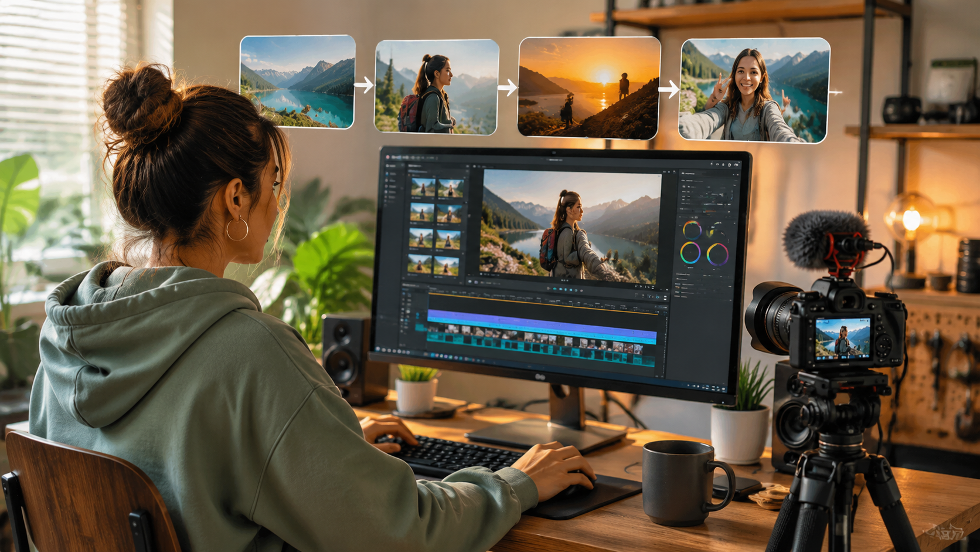This screenshot has height=552, width=980.
Task: Adjust the lower-right color wheel in grading panel
Action: [717, 255]
